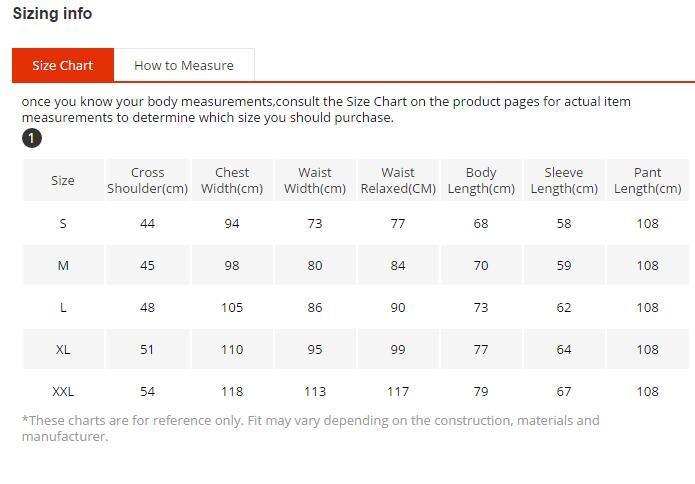Image resolution: width=695 pixels, height=484 pixels.
Task: Click the Chest Width(cm) column header
Action: (x=232, y=180)
